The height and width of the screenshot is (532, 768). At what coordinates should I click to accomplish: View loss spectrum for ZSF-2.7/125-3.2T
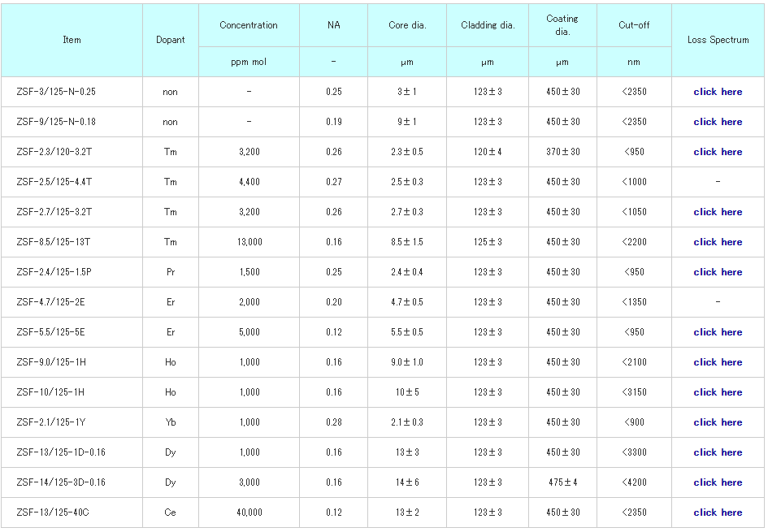tap(718, 212)
